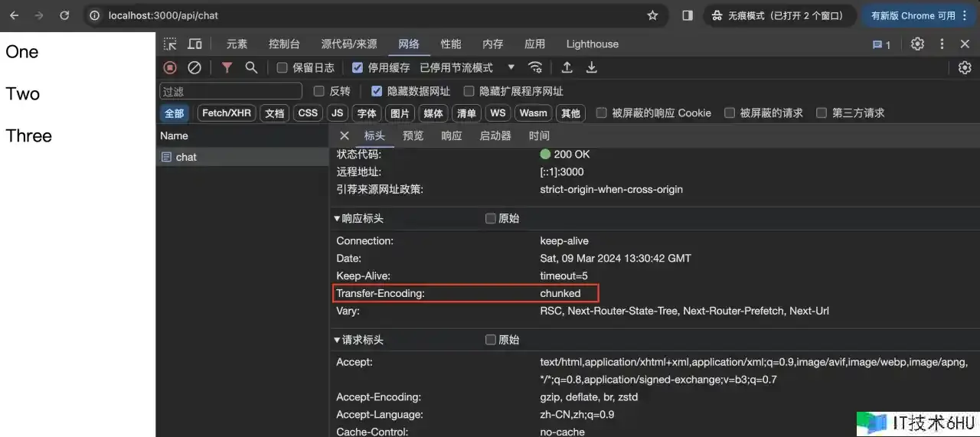
Task: Click the import HAR file upload icon
Action: pos(567,67)
